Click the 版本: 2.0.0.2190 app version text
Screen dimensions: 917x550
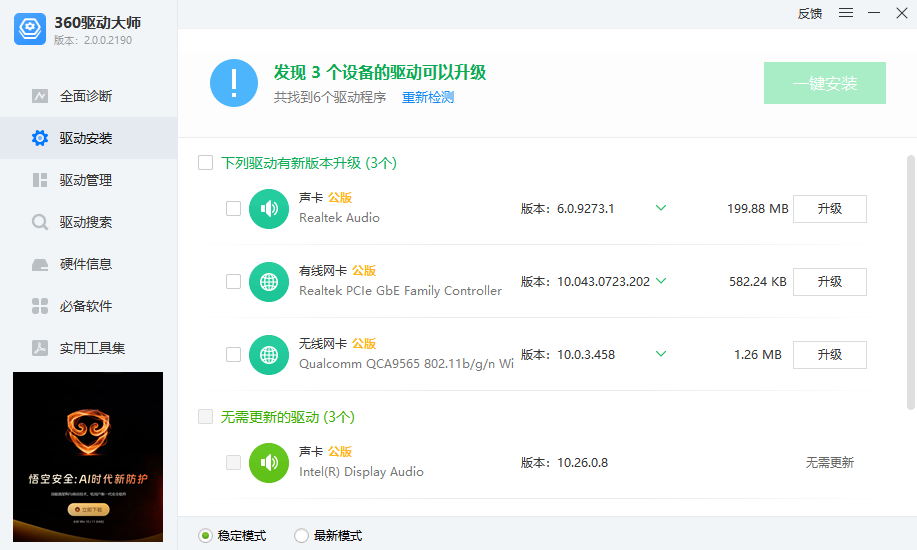[93, 40]
